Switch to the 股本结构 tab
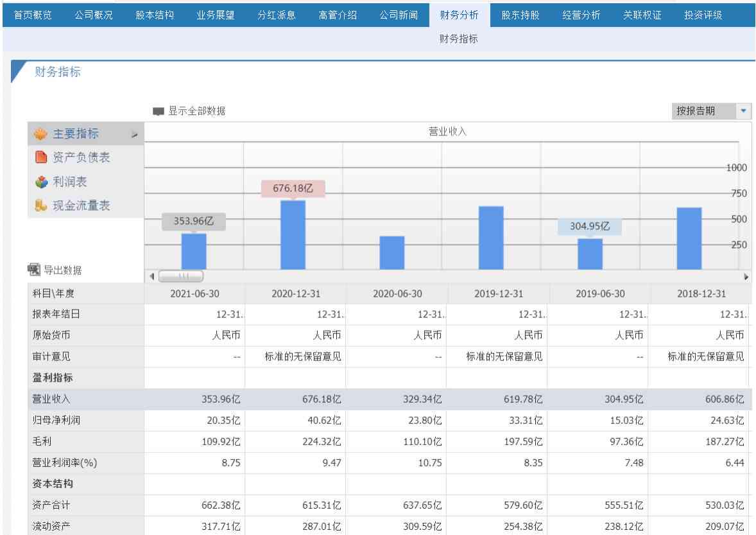 tap(155, 15)
